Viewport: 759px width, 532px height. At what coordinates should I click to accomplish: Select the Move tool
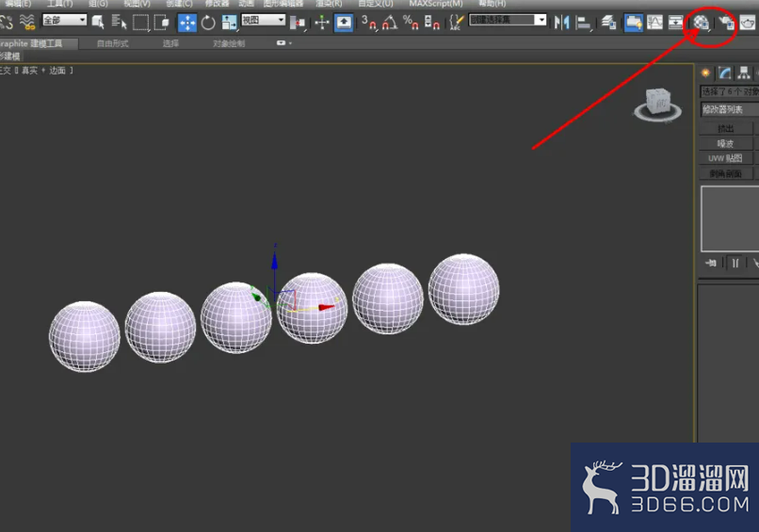pos(187,23)
